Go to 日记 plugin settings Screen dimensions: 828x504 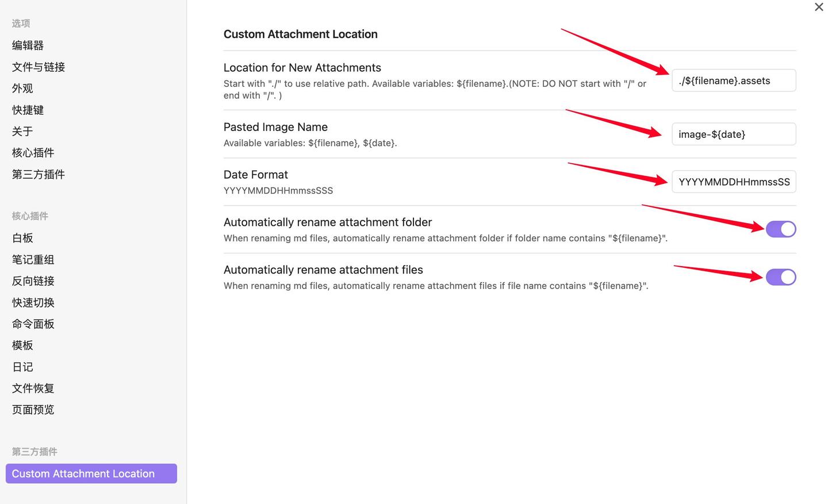(22, 367)
